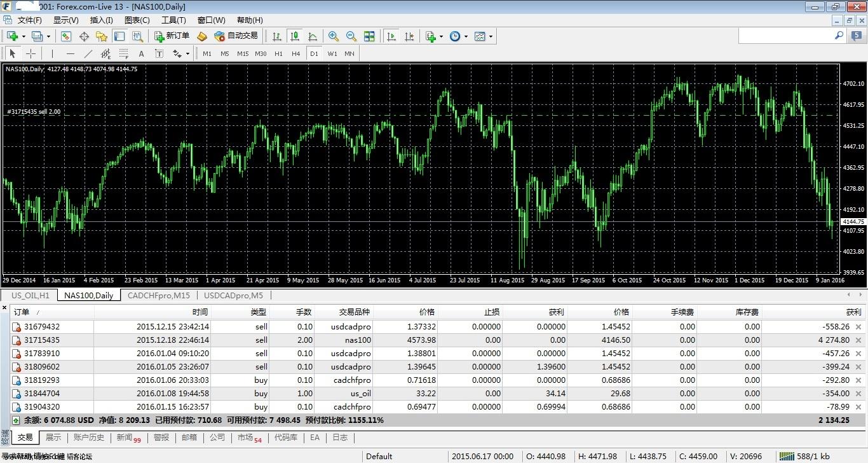Switch the chart to candlestick style
Screen dimensions: 868x463
pos(294,36)
